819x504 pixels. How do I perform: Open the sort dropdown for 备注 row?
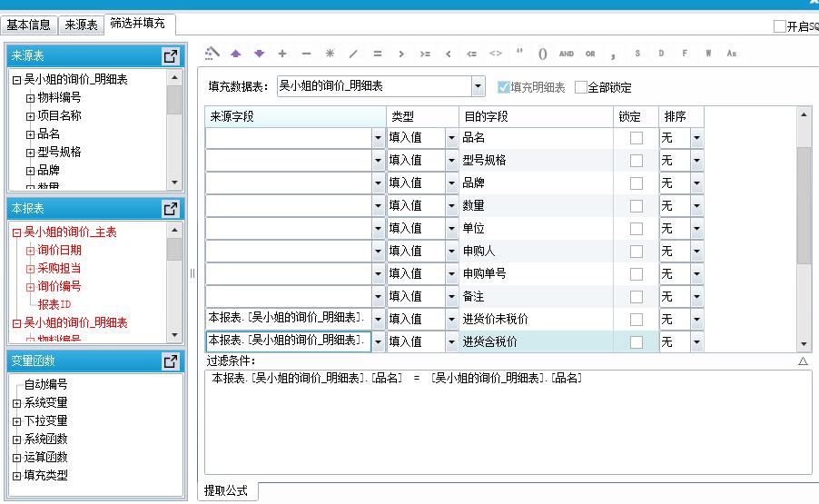click(696, 297)
